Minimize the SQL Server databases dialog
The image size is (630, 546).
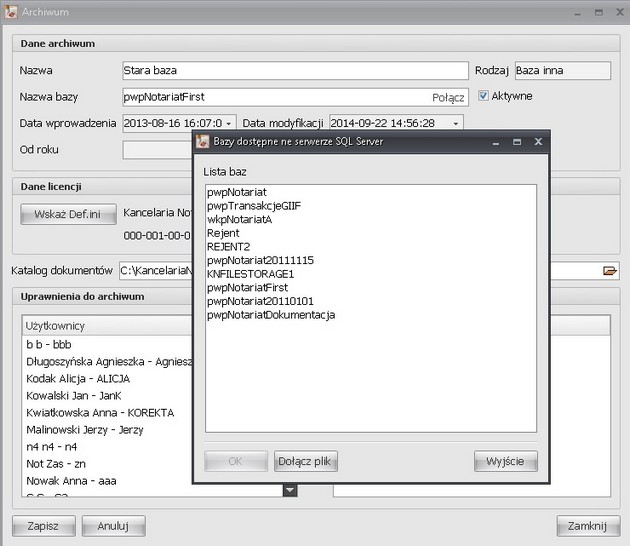[495, 142]
